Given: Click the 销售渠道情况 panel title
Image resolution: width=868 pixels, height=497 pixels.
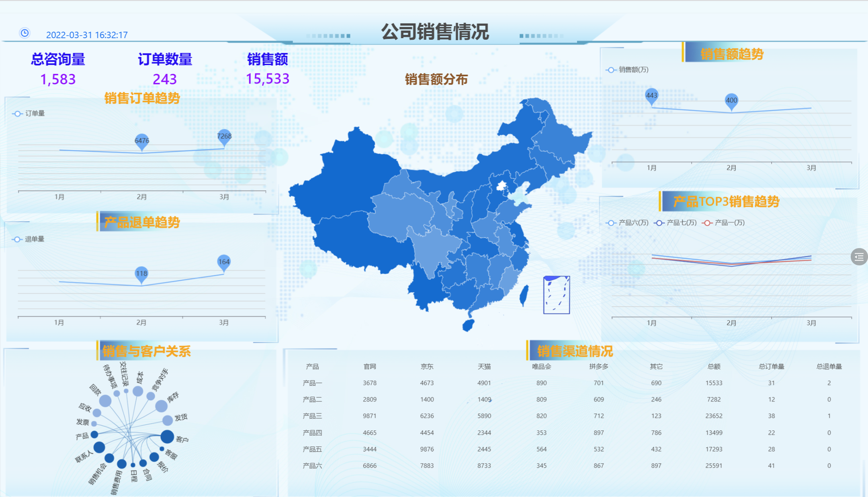Looking at the screenshot, I should (575, 351).
